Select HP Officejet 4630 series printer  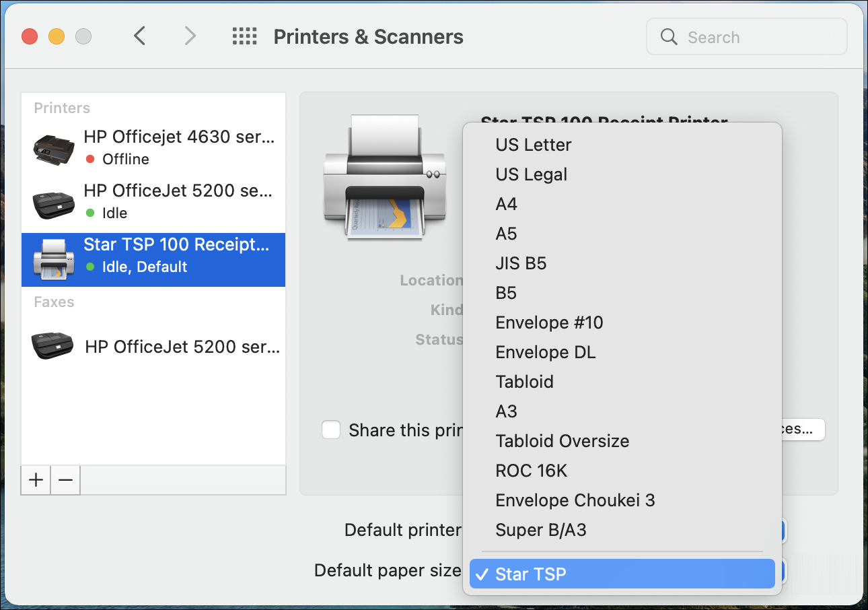coord(153,147)
